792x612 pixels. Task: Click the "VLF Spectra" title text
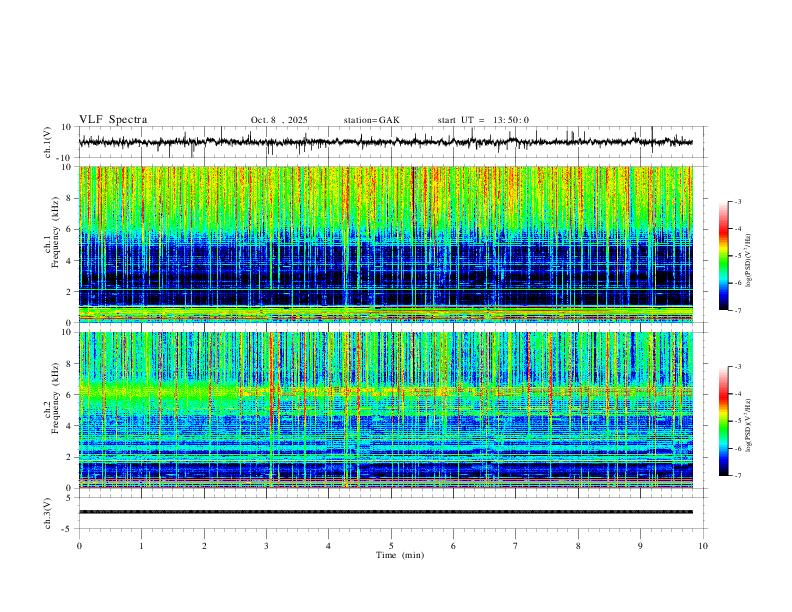pyautogui.click(x=113, y=120)
